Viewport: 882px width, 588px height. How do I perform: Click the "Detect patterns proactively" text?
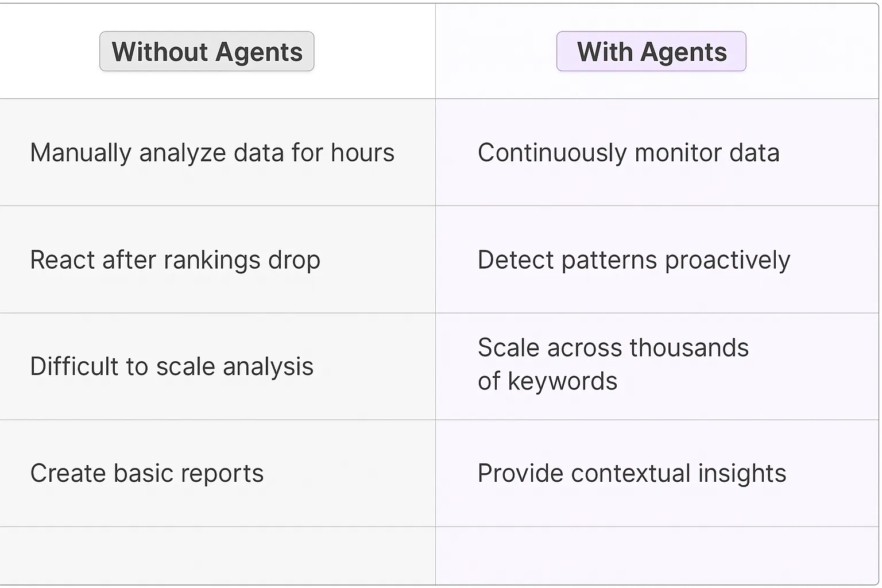point(633,260)
